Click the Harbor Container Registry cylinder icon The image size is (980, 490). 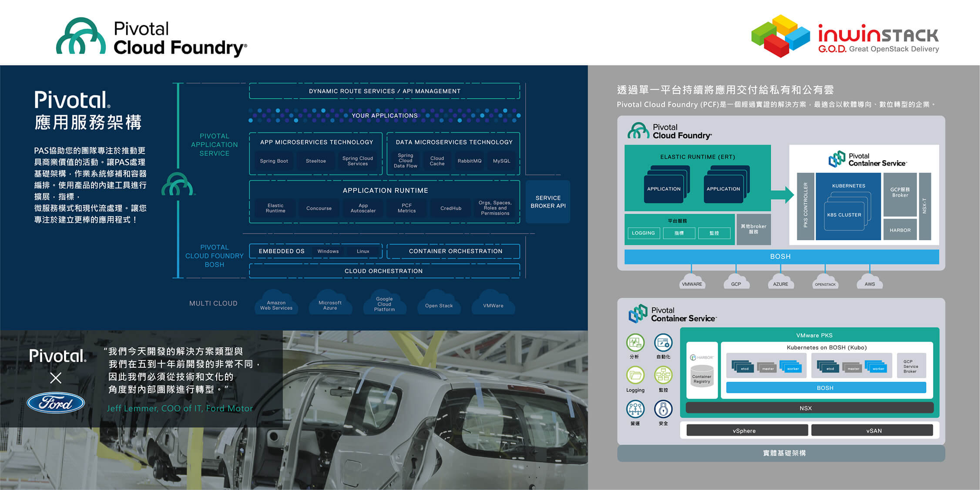[x=701, y=376]
